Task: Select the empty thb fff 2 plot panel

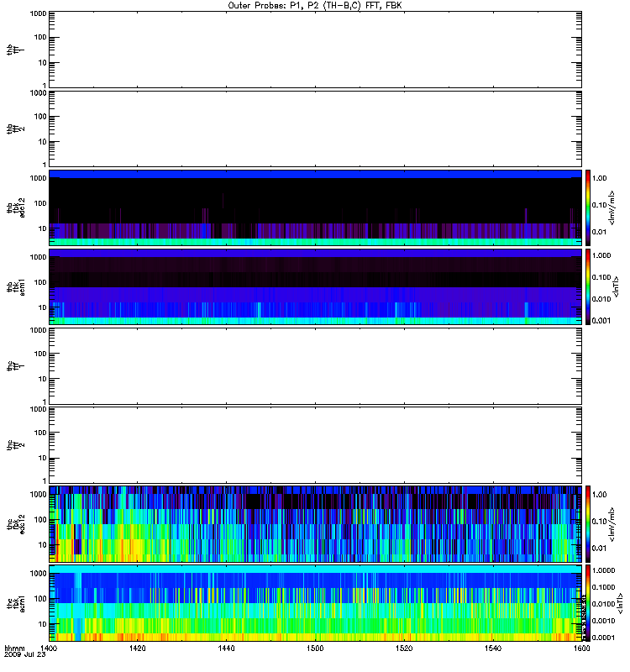Action: click(x=315, y=129)
